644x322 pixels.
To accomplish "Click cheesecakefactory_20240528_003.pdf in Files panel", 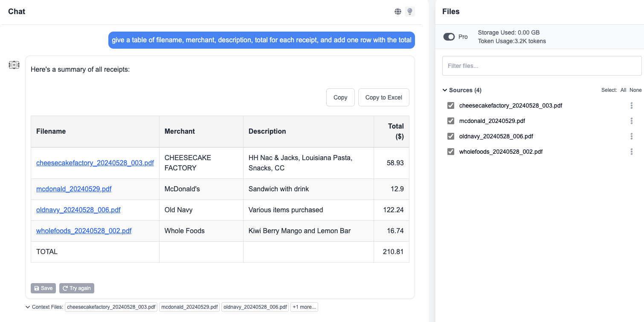I will tap(511, 105).
